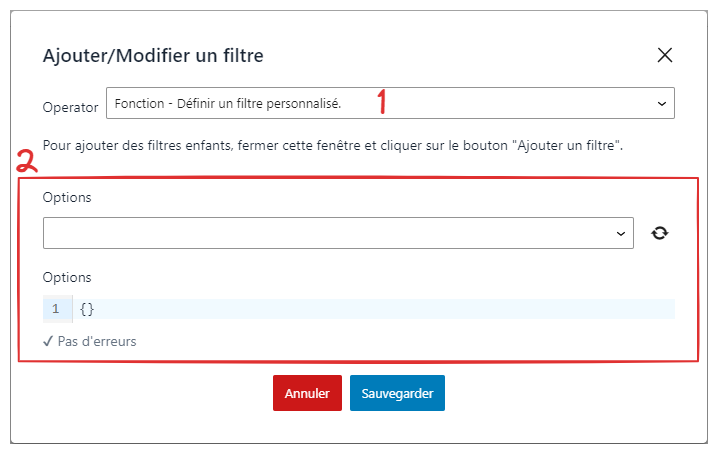Click the Operator field label
The image size is (718, 454).
[x=70, y=107]
